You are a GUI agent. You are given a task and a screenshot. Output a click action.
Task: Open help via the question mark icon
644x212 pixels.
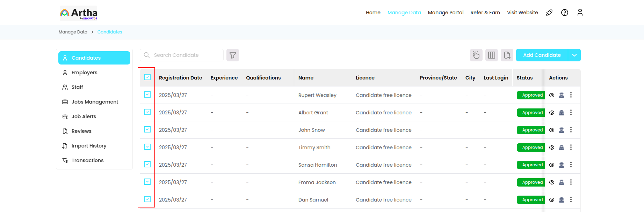tap(565, 13)
